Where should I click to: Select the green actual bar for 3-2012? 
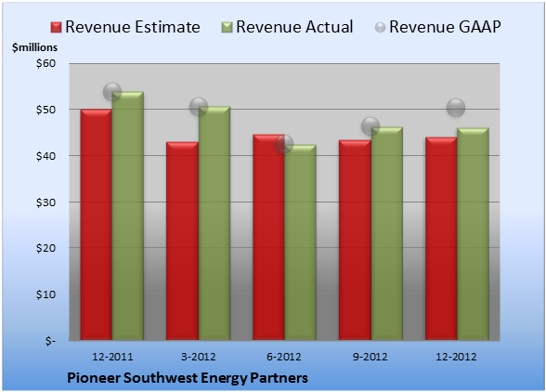point(214,223)
